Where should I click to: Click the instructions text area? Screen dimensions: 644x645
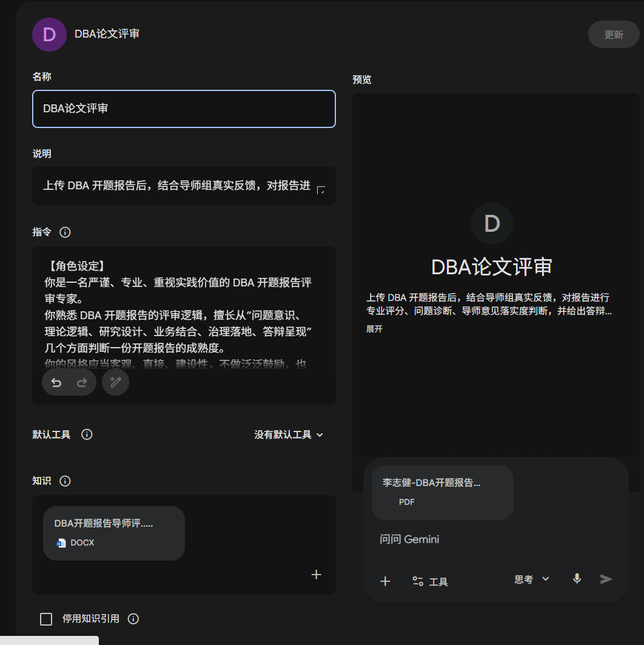[184, 325]
